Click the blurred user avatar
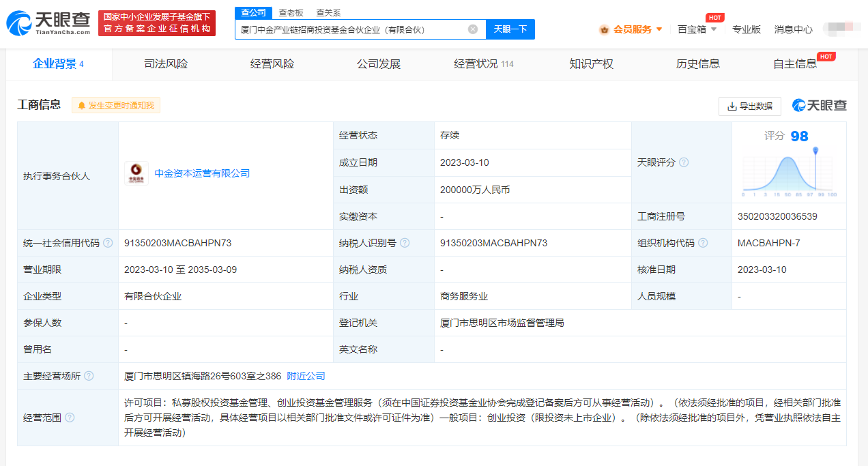 [841, 29]
